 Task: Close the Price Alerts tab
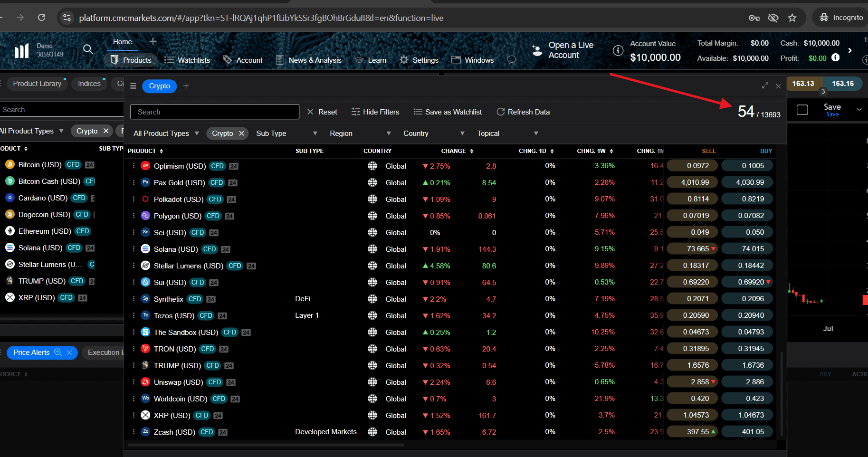pos(69,352)
